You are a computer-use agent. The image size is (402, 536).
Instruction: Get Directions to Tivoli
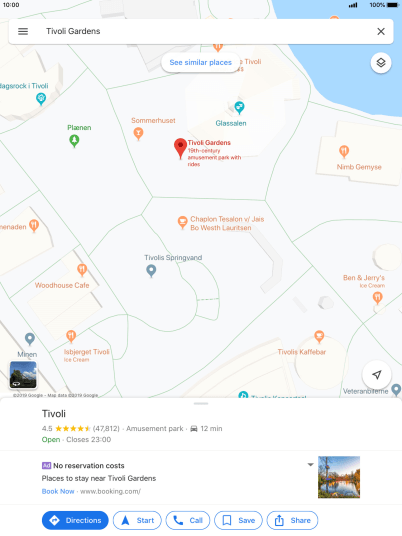tap(75, 520)
